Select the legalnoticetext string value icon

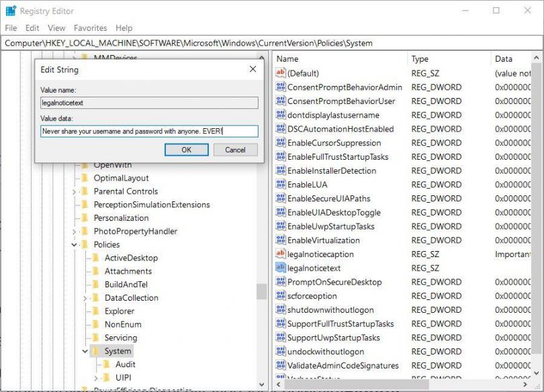[279, 268]
